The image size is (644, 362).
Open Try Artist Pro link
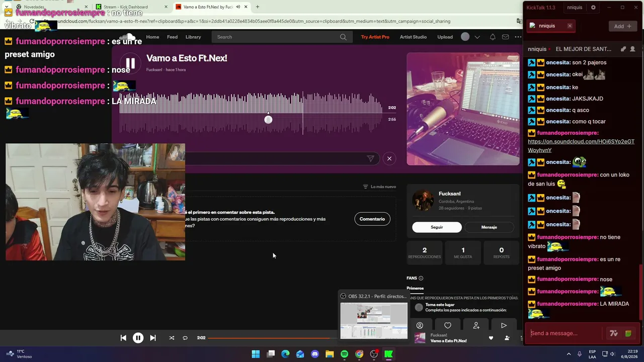[375, 37]
